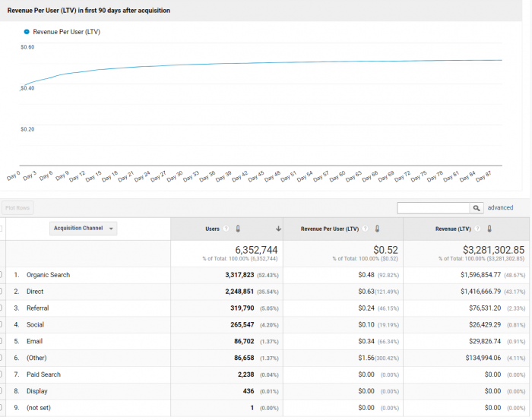This screenshot has height=420, width=532.
Task: Open the advanced filter link
Action: tap(500, 207)
